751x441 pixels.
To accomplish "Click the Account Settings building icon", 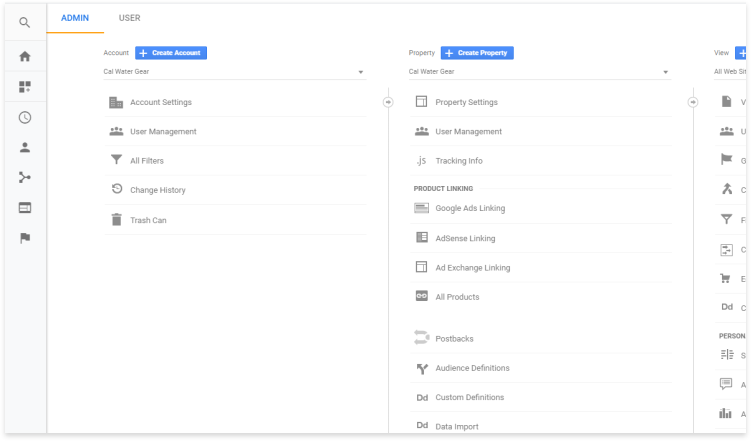I will [116, 102].
